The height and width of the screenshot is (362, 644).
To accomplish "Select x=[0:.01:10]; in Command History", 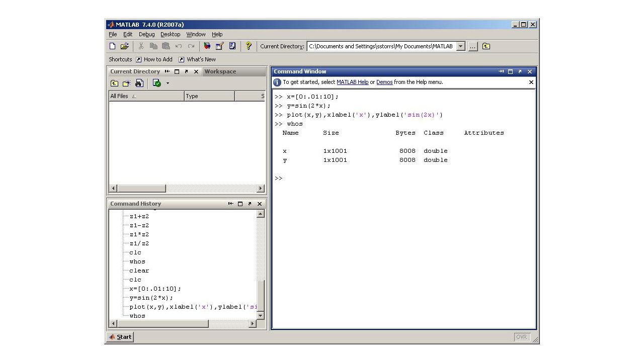I will [x=155, y=289].
